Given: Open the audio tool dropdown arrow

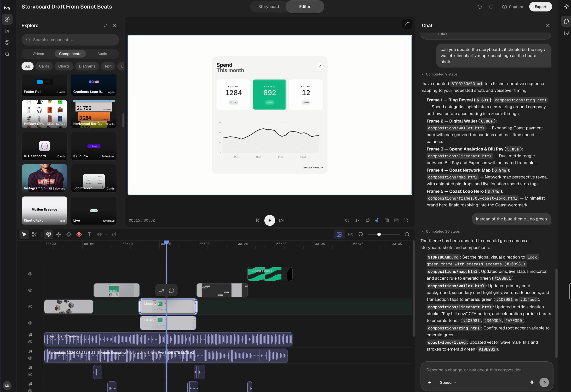Looking at the screenshot, I should pos(106,235).
